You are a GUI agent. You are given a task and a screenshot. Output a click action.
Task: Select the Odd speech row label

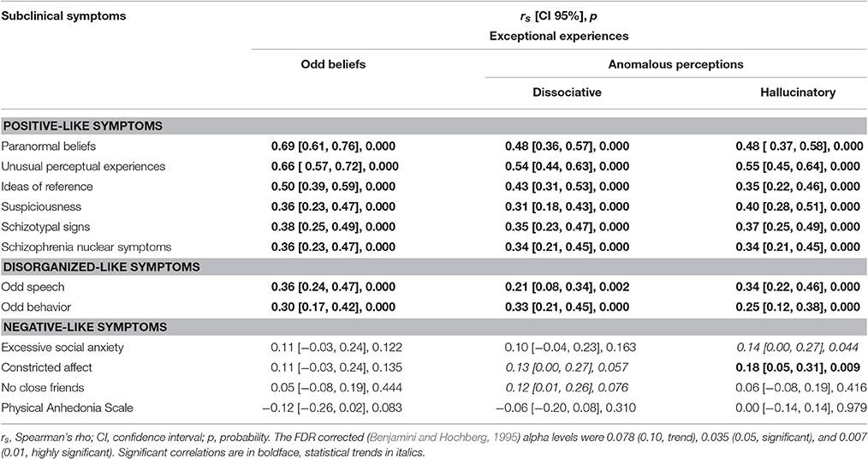[33, 287]
